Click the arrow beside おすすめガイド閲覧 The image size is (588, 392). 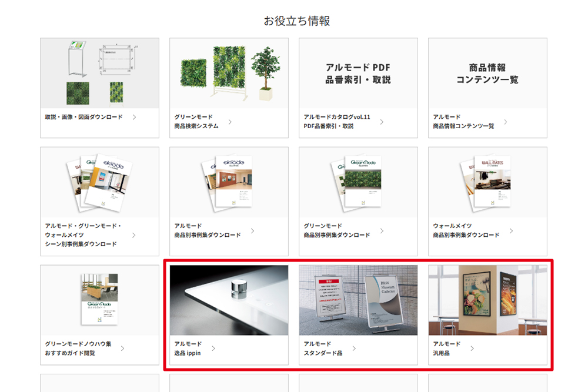click(122, 349)
